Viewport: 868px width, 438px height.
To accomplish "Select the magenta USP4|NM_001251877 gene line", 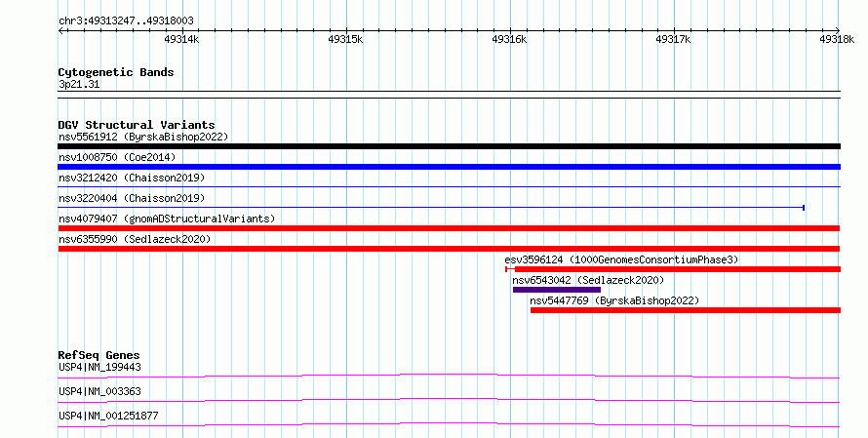I will tap(449, 424).
